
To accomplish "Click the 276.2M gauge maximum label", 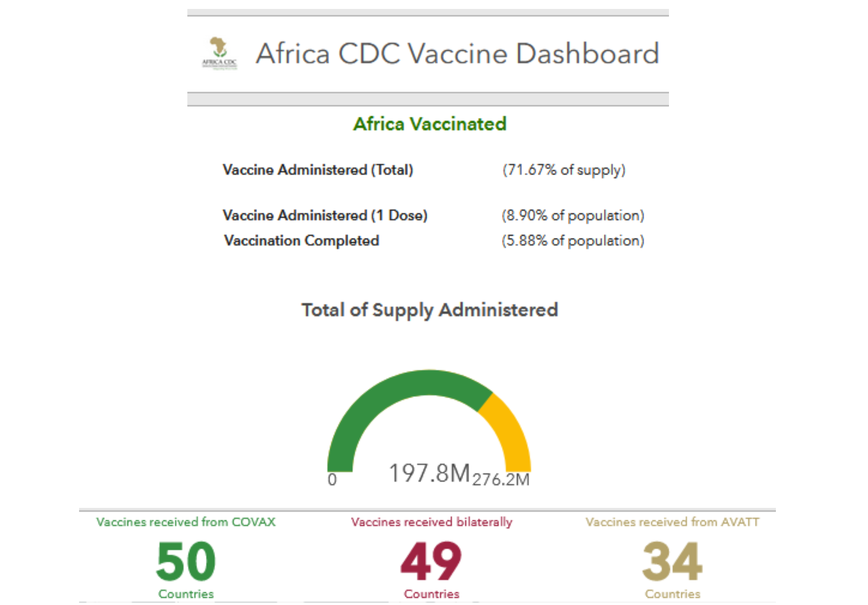I will 501,480.
